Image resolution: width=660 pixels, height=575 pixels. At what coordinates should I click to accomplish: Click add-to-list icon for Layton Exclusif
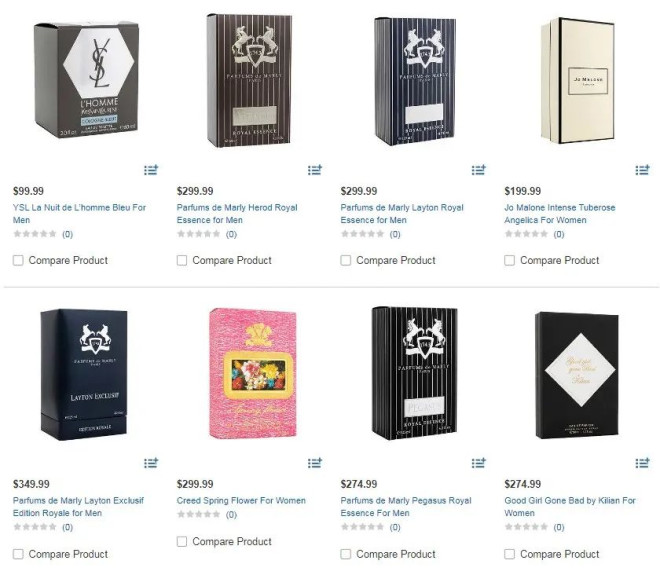click(x=151, y=463)
